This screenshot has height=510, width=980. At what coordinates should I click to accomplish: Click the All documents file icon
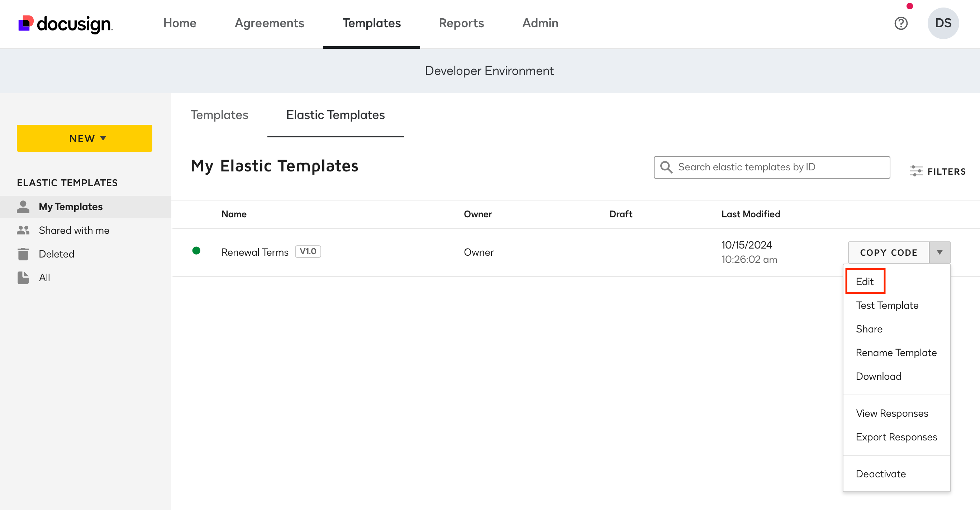(23, 278)
